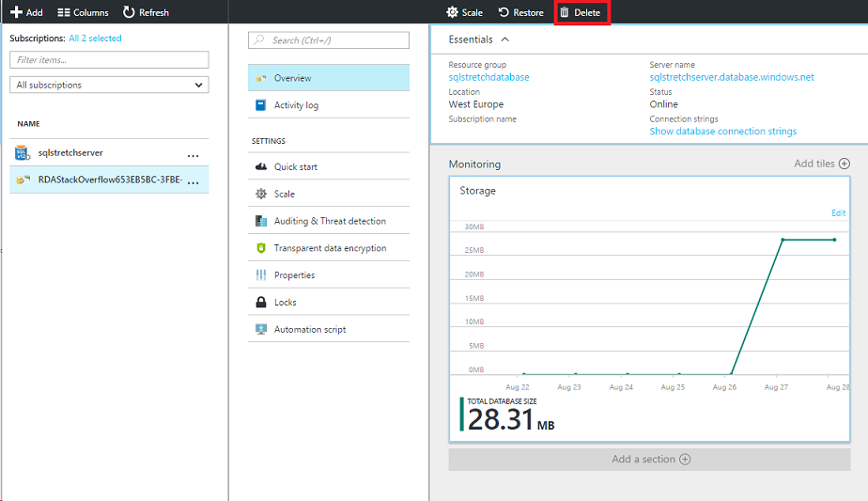Open the sqlstretchdatabase resource group link
Screen dimensions: 868x501
tap(488, 77)
